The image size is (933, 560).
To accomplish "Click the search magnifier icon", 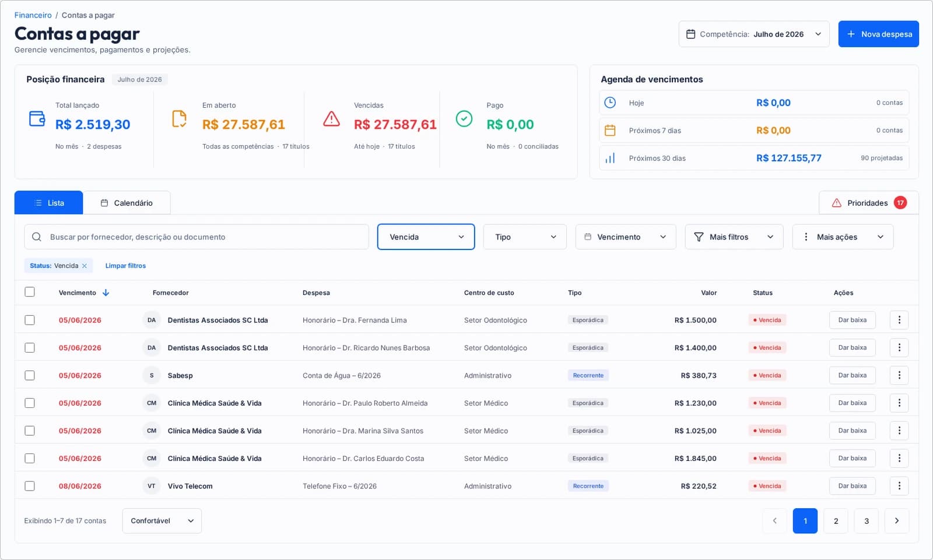I will pyautogui.click(x=37, y=237).
